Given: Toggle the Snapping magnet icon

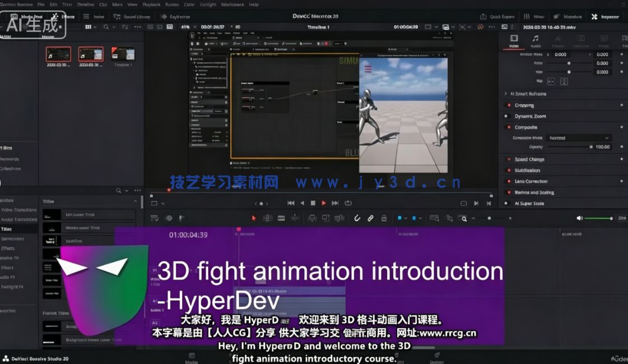Looking at the screenshot, I should pyautogui.click(x=357, y=218).
